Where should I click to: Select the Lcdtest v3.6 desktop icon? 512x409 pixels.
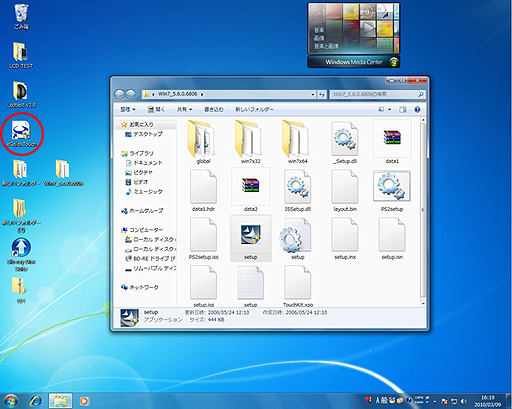[21, 95]
